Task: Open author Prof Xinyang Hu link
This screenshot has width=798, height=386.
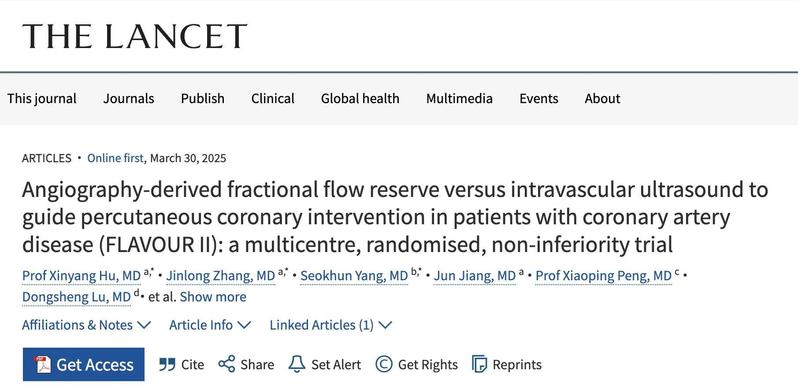Action: [81, 276]
